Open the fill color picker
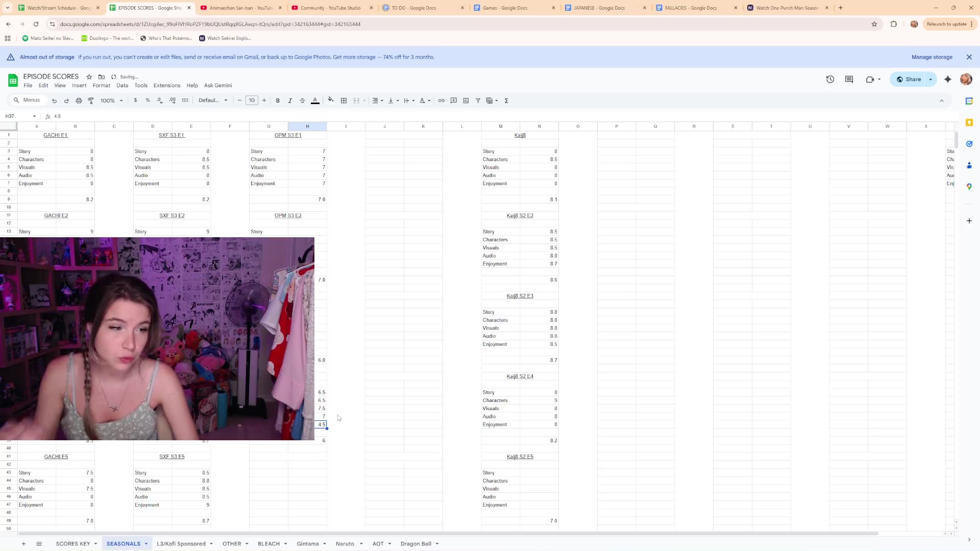Screen dimensions: 980x551 [x=331, y=101]
